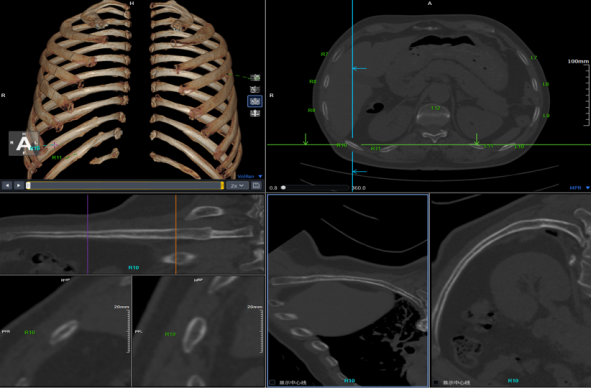This screenshot has width=592, height=389.
Task: Click the L11 rib label in axial view
Action: 489,146
